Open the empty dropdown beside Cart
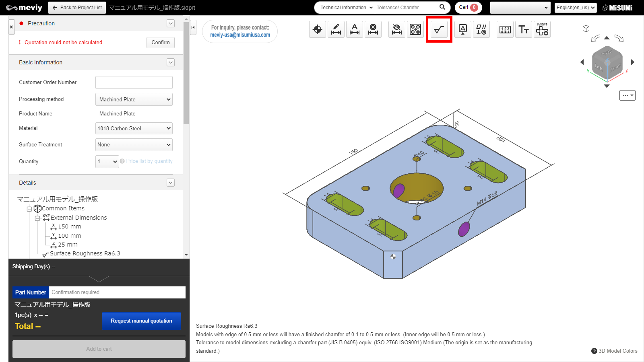The width and height of the screenshot is (644, 362). [x=520, y=8]
